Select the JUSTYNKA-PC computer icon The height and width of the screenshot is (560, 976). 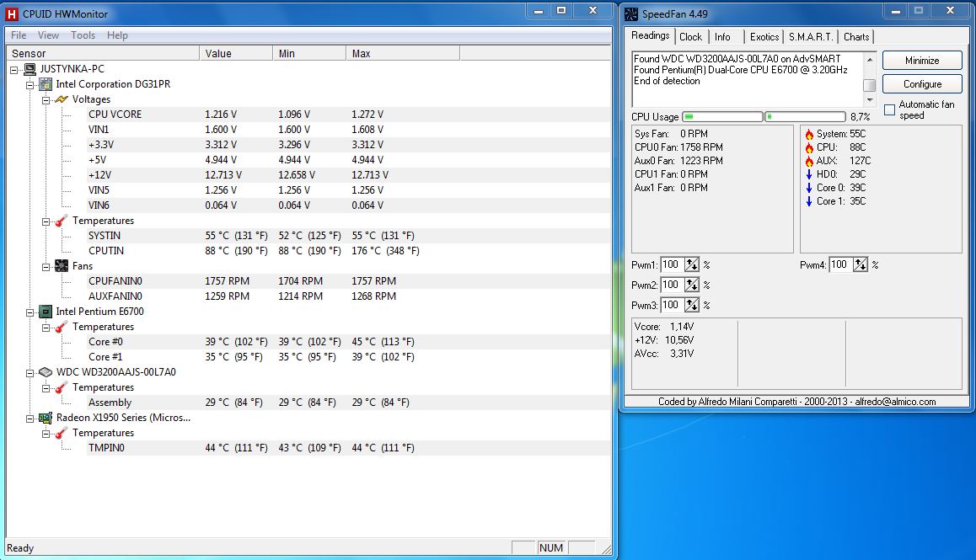[29, 69]
